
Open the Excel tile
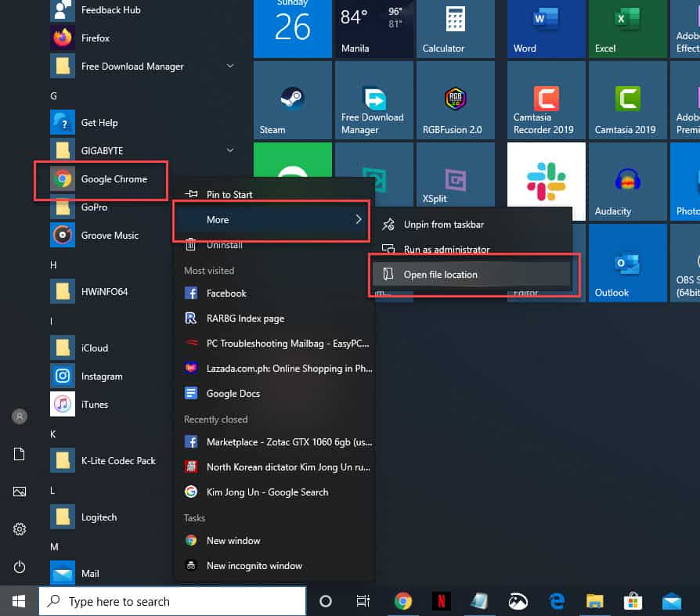[628, 28]
